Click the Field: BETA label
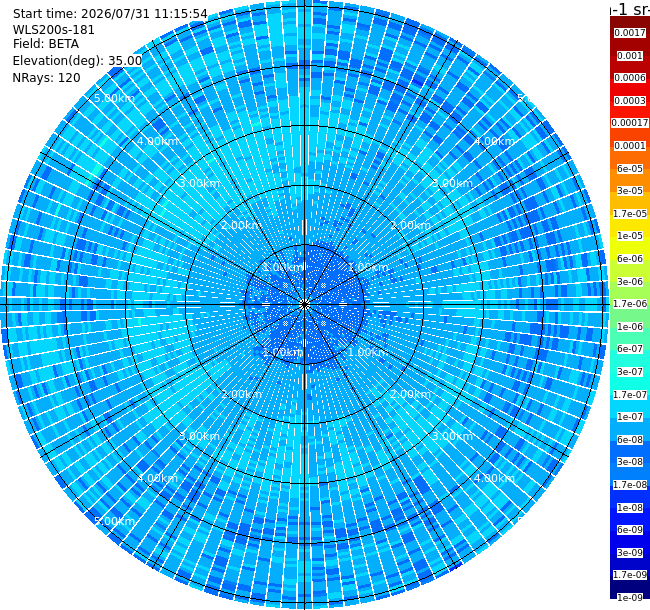This screenshot has height=610, width=650. (46, 44)
